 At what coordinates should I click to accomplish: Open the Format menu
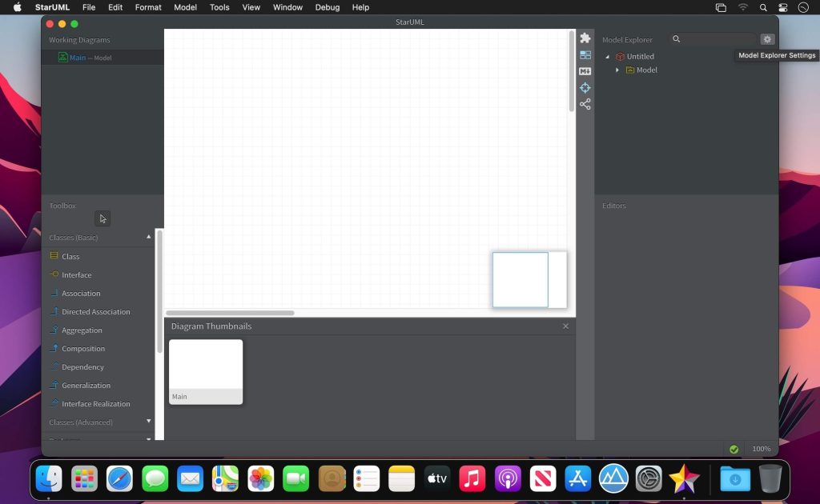tap(148, 7)
